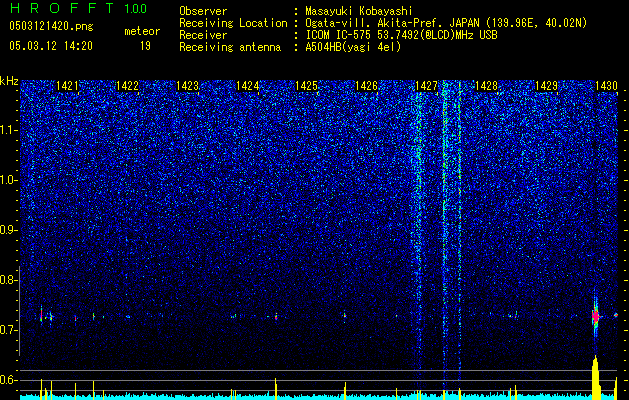
Task: Select the observer name Masayuki Kobayashi
Action: coord(359,11)
